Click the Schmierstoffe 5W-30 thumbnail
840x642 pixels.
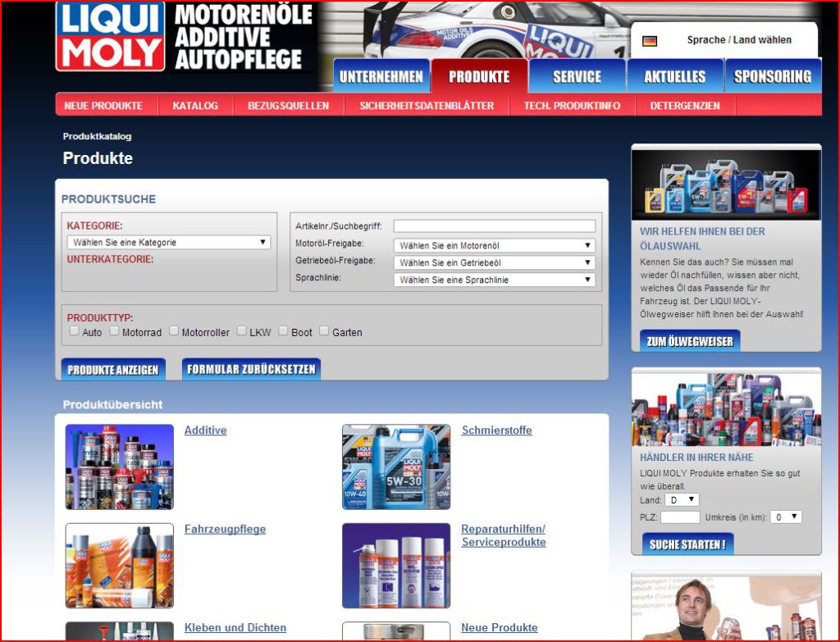coord(396,467)
